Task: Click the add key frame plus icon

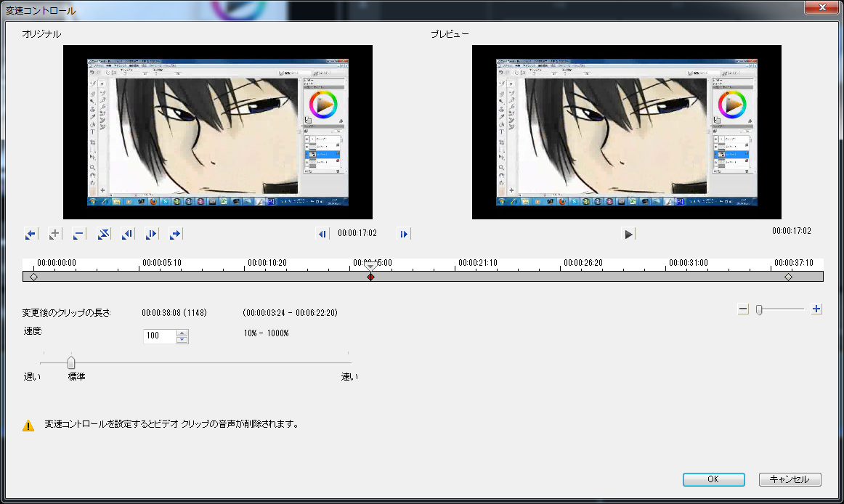Action: 54,234
